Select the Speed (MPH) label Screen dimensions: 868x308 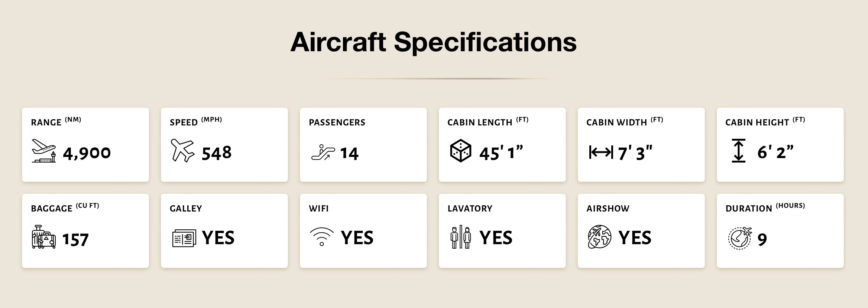[x=195, y=122]
